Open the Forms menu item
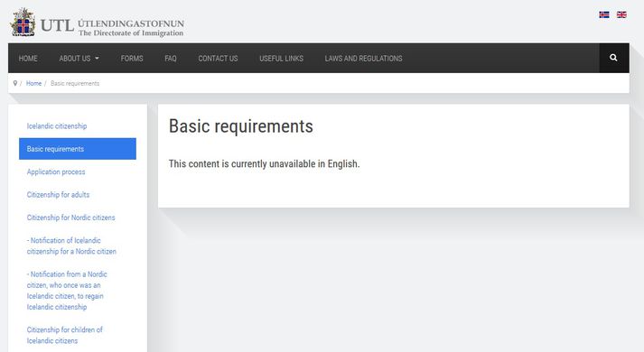Screen dimensions: 644x352 pyautogui.click(x=132, y=59)
